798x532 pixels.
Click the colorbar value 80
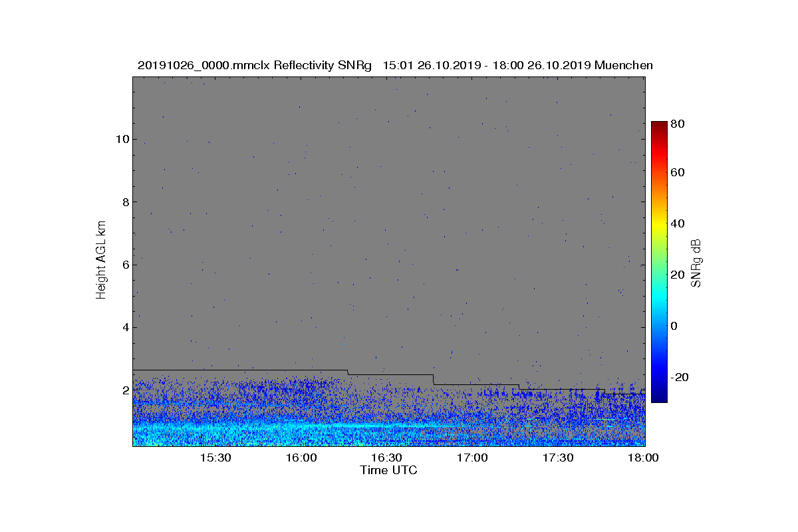[x=678, y=123]
